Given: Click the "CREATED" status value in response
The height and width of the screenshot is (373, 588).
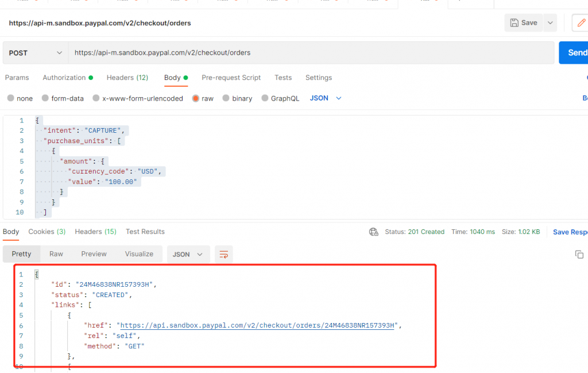Looking at the screenshot, I should (110, 295).
